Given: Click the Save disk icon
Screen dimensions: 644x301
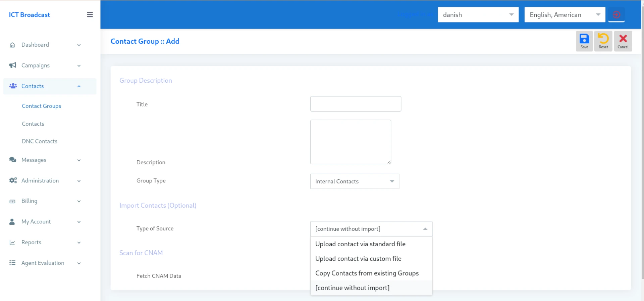Looking at the screenshot, I should [x=584, y=39].
